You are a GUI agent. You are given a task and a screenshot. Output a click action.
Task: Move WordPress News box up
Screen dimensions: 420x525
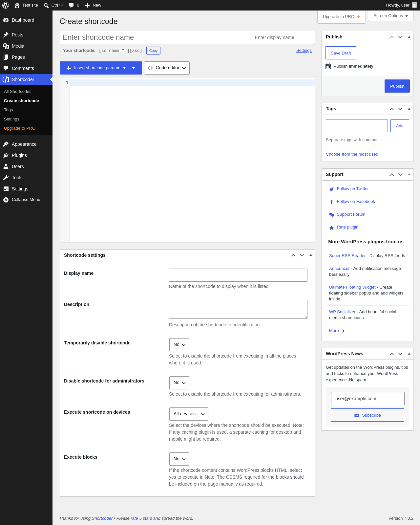[x=392, y=354]
